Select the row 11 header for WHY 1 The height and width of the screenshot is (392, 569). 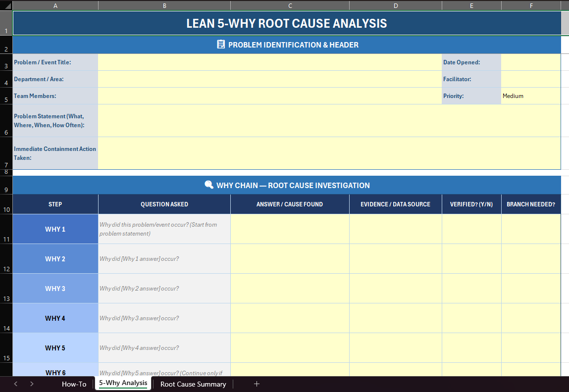tap(6, 229)
